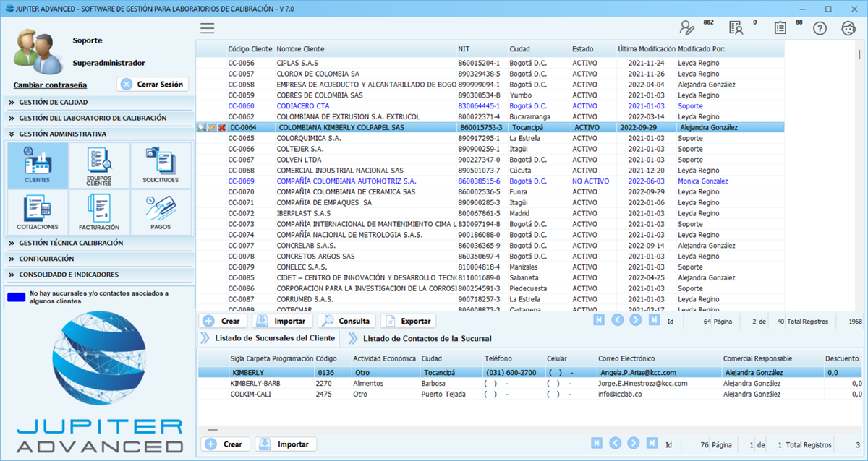Open the Pagos module

click(x=161, y=212)
